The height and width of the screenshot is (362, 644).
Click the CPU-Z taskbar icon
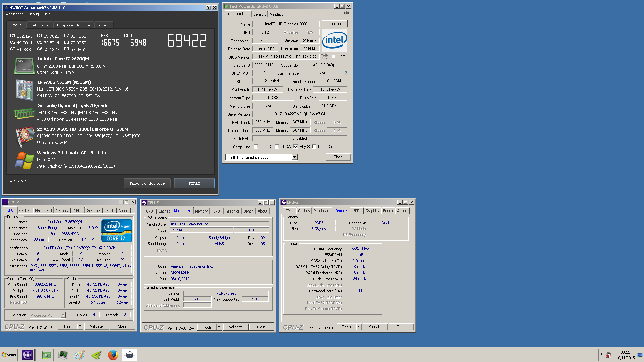28,355
